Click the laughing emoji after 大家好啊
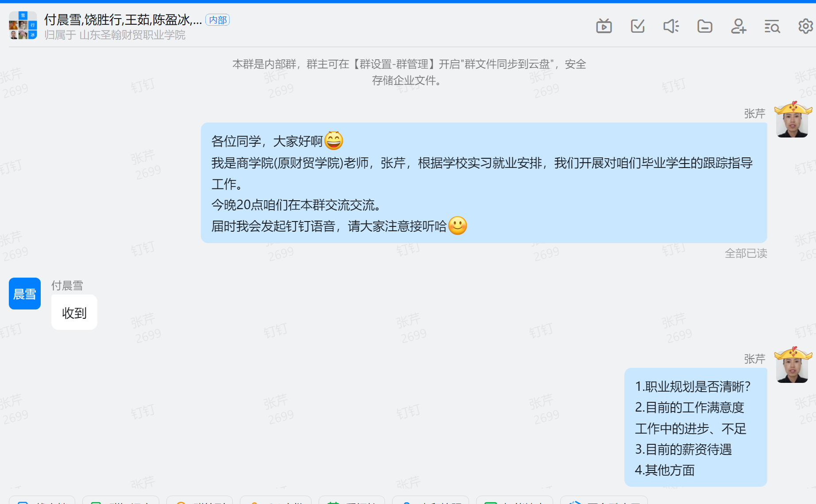 pyautogui.click(x=334, y=141)
